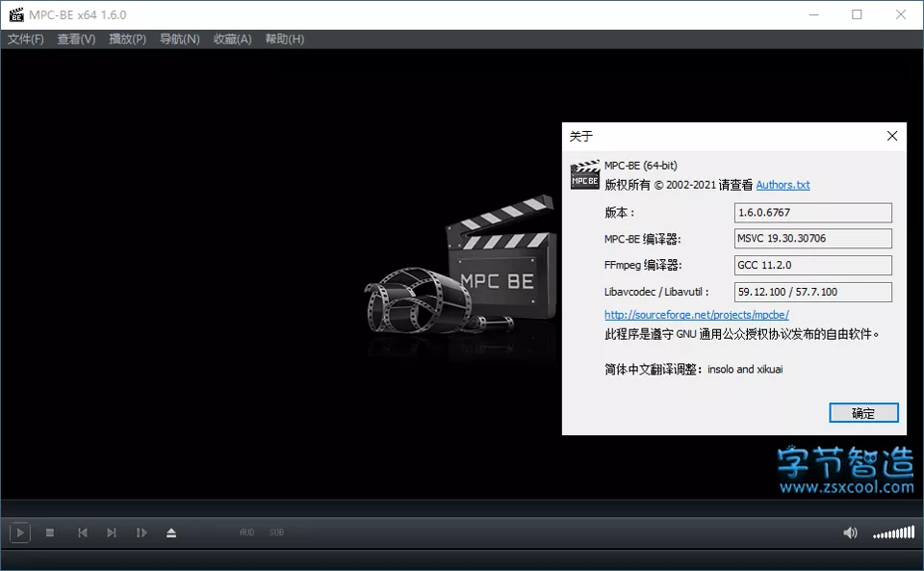Open the Authors.txt link
Viewport: 924px width, 571px height.
[x=783, y=185]
